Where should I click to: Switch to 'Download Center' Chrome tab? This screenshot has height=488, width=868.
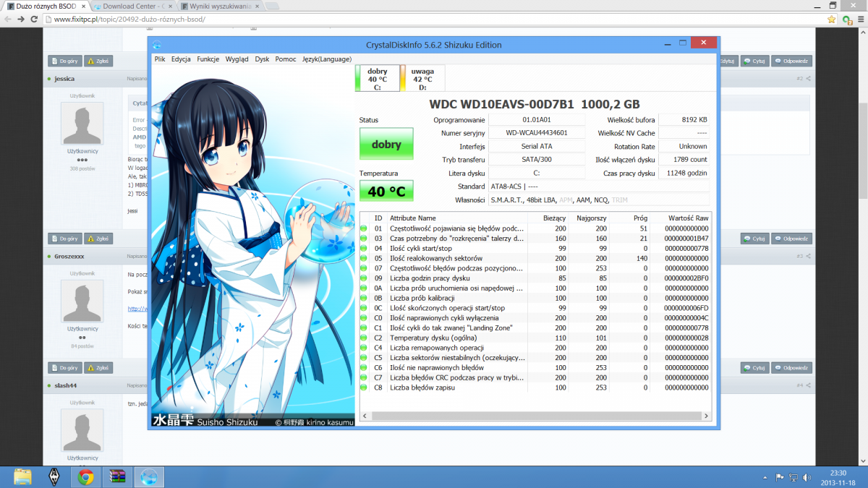coord(132,7)
